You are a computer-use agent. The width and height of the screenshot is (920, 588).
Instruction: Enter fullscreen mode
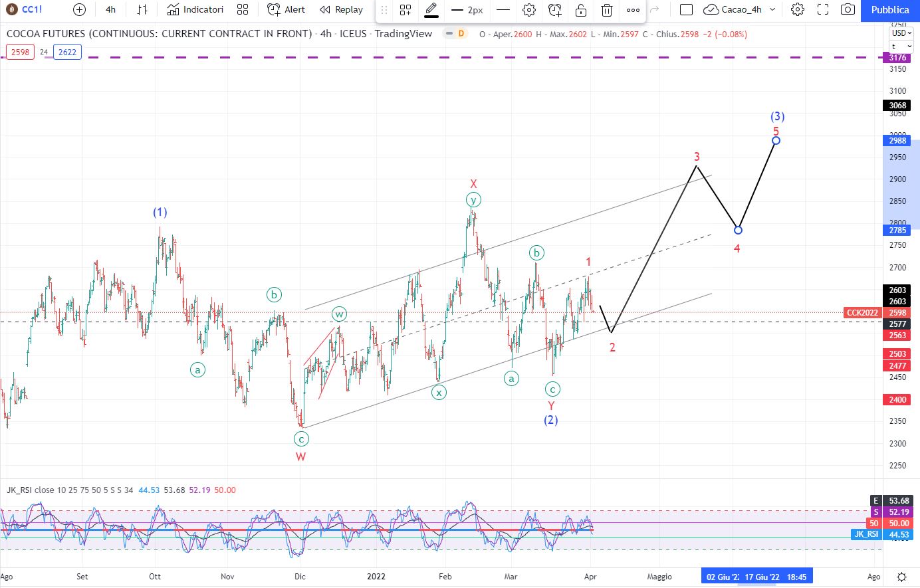[x=823, y=9]
